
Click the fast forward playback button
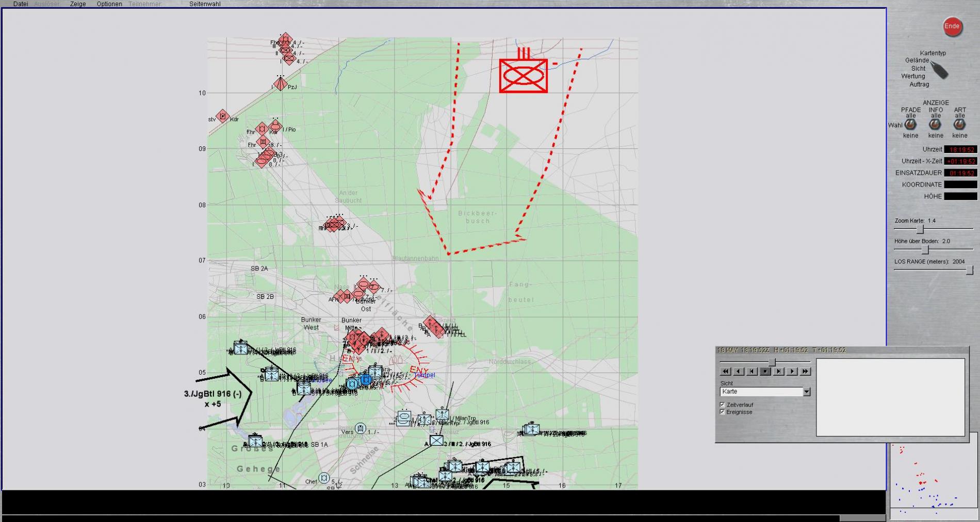pos(805,371)
